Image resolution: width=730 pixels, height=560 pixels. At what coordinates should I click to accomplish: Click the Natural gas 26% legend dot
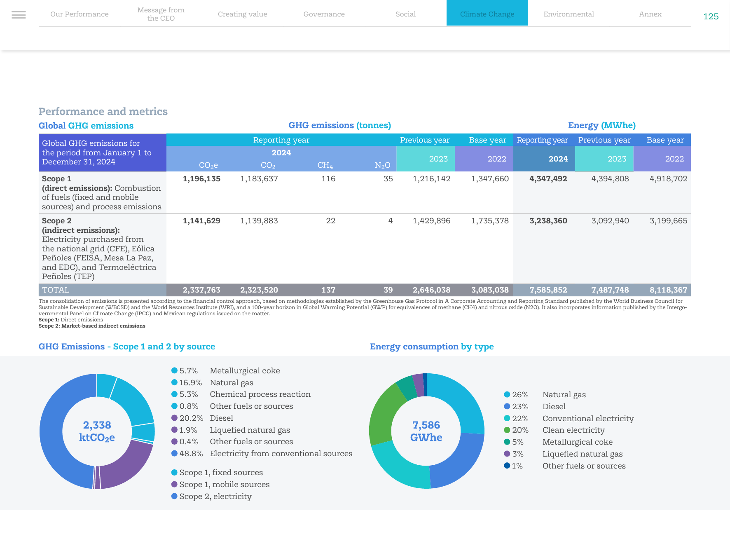click(x=507, y=394)
